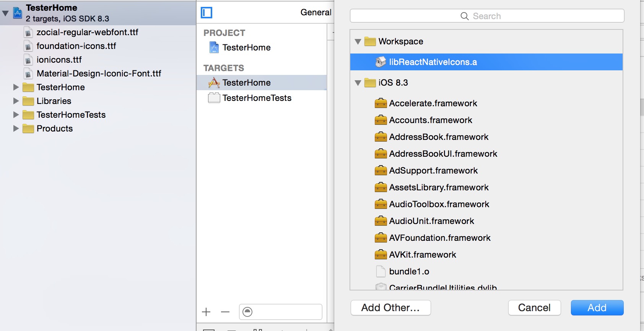Viewport: 644px width, 331px height.
Task: Select libReactNativeIcons.a row text
Action: coord(433,62)
